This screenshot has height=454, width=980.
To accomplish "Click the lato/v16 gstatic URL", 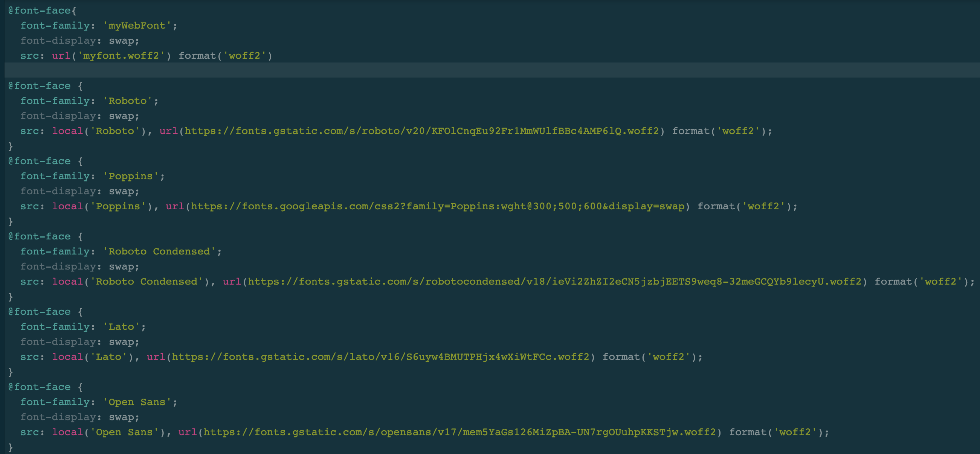I will pos(380,356).
